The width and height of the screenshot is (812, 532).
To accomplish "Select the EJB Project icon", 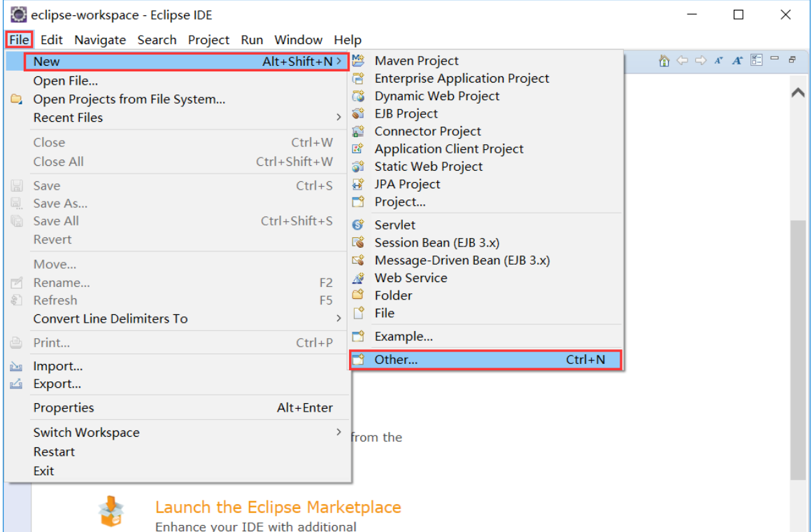I will coord(357,113).
